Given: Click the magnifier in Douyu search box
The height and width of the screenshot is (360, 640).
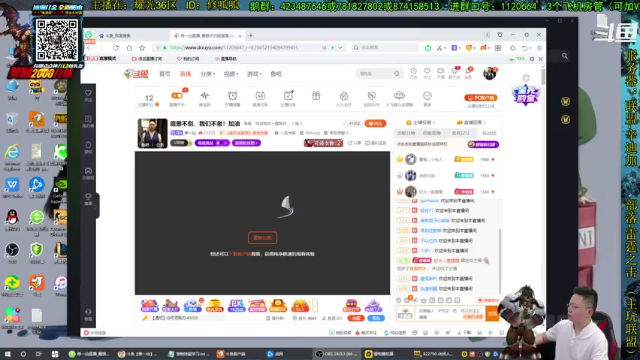Looking at the screenshot, I should click(x=396, y=74).
